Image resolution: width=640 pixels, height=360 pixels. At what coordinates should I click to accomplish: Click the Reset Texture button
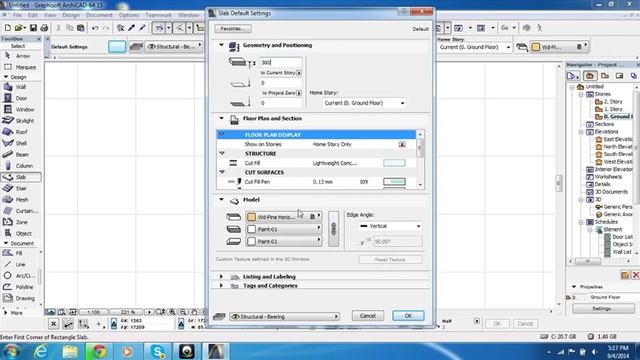(390, 260)
